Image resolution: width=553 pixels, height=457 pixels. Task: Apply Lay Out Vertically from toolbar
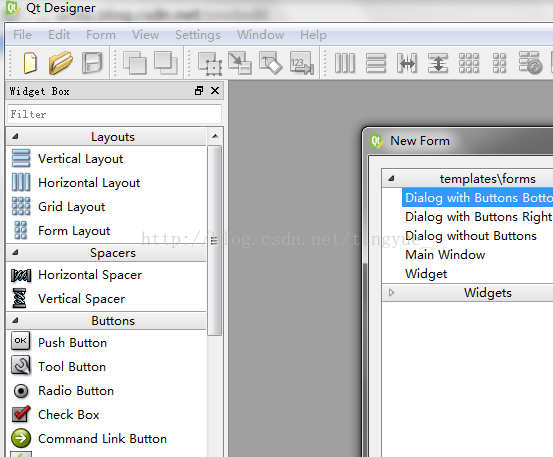(x=376, y=63)
